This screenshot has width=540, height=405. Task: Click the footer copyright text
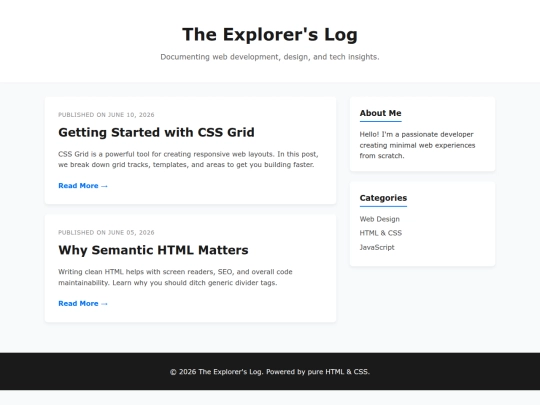tap(270, 372)
